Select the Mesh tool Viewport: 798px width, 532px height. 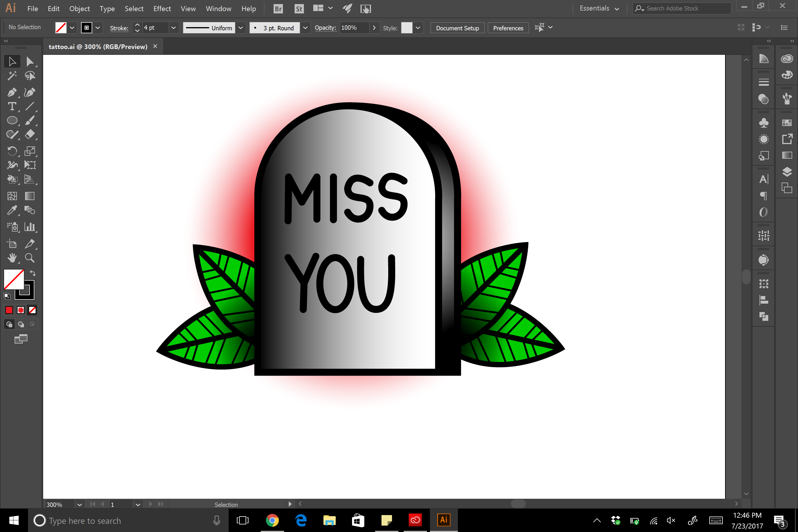(12, 196)
